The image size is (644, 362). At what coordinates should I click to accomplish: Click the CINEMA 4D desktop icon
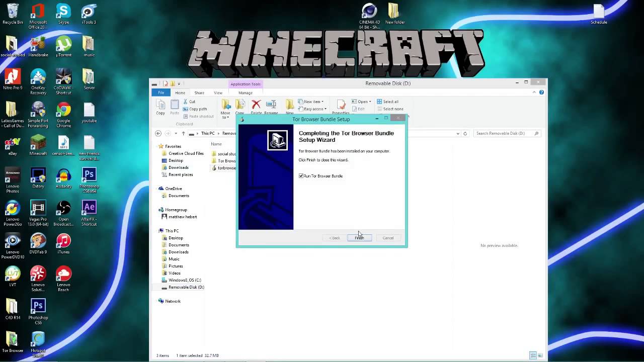(x=369, y=15)
